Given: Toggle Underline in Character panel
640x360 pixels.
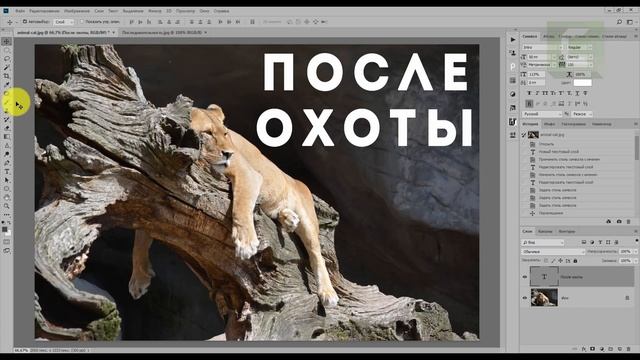Looking at the screenshot, I should [577, 93].
